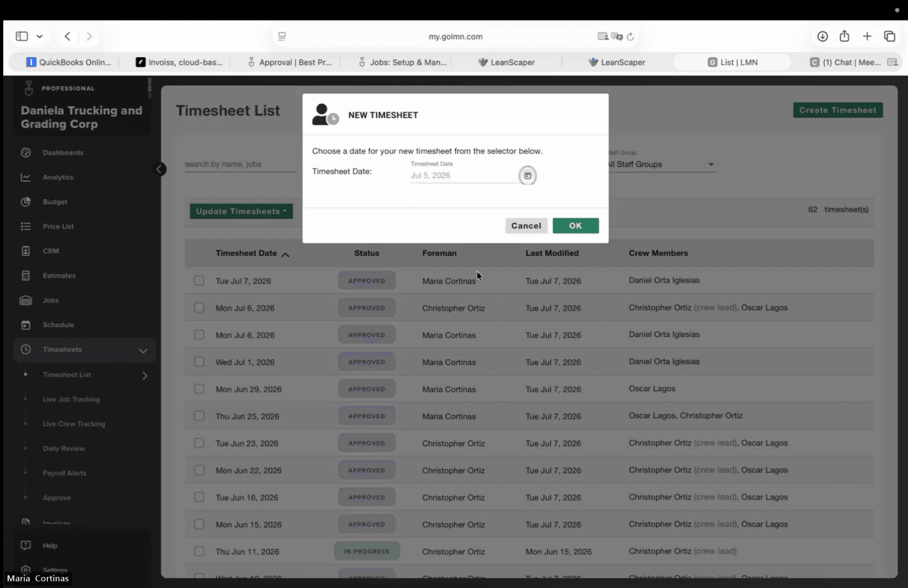This screenshot has width=908, height=588.
Task: Reload the page in Safari
Action: coord(630,36)
